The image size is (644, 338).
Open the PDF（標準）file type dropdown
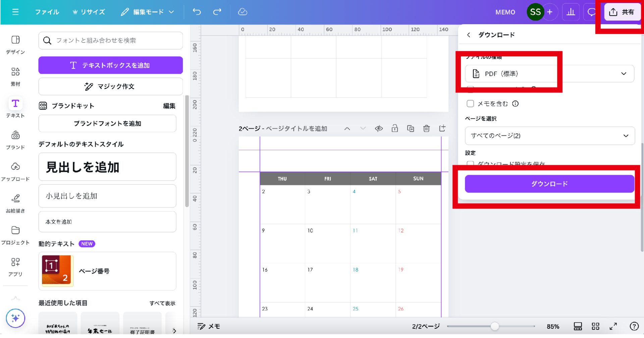pos(549,74)
